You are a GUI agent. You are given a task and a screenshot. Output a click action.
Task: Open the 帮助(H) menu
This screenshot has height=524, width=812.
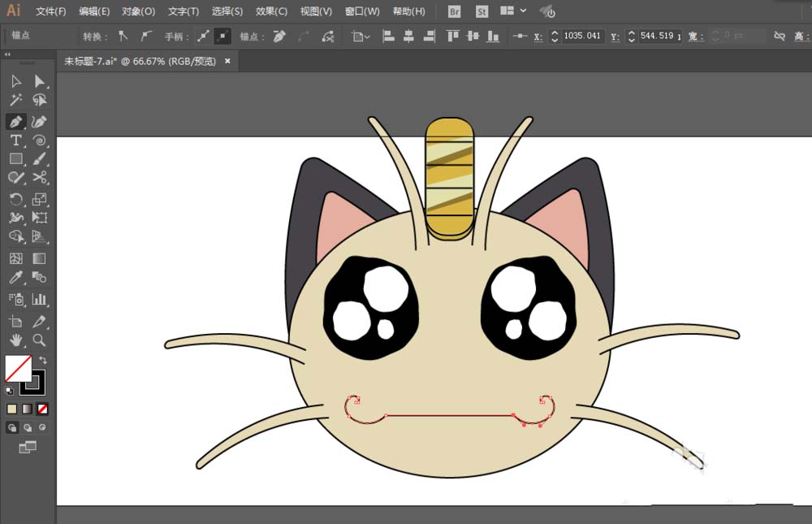coord(408,11)
